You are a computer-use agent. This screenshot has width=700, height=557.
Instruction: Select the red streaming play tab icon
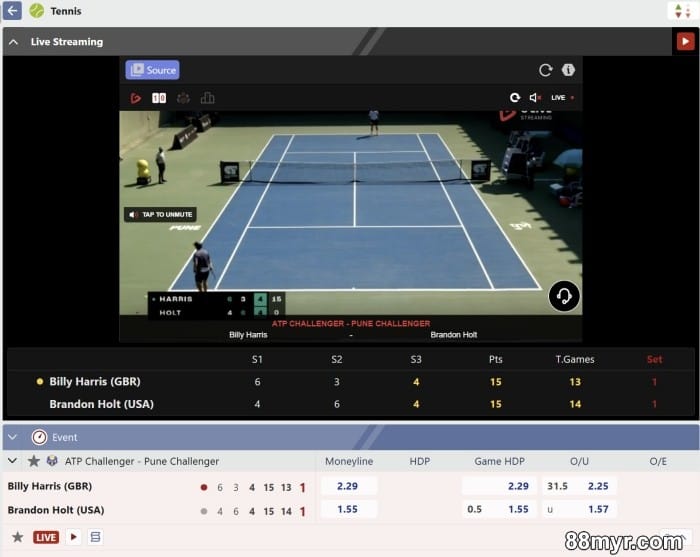(136, 98)
